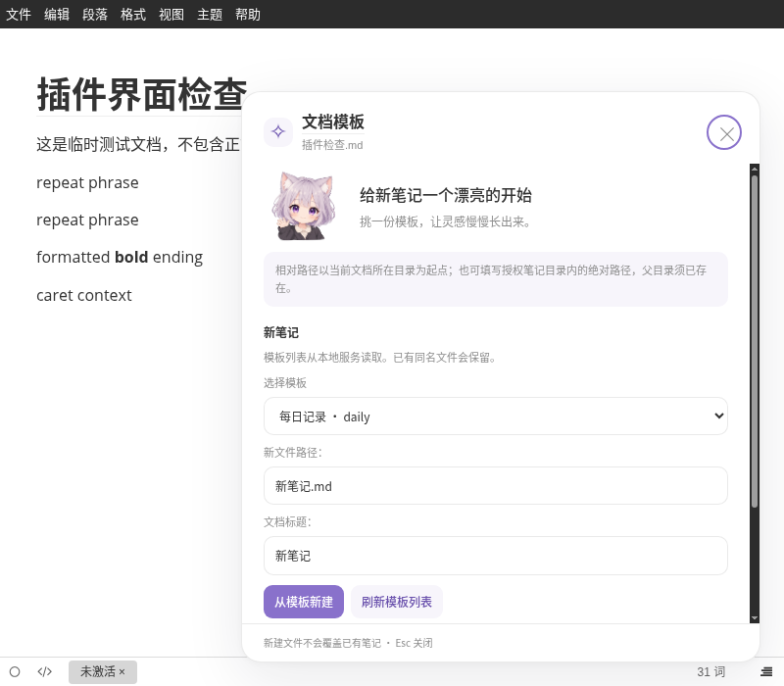
Task: Toggle the sidebar circle icon in status bar
Action: pos(15,671)
